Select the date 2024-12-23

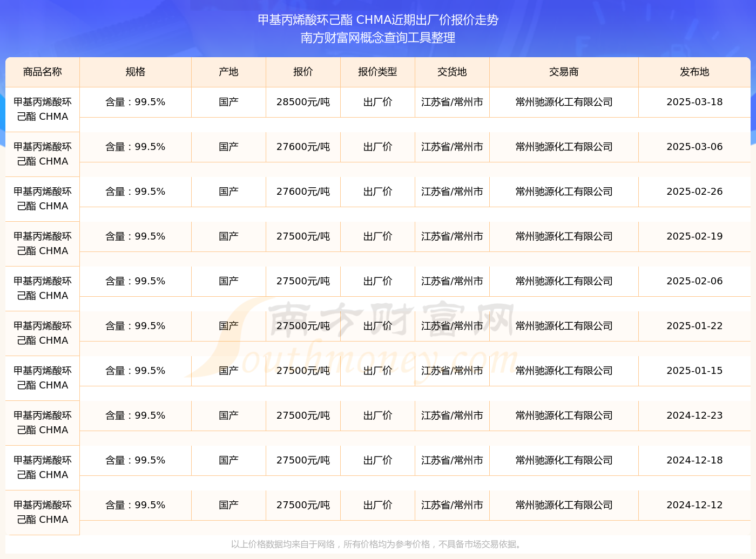click(694, 415)
